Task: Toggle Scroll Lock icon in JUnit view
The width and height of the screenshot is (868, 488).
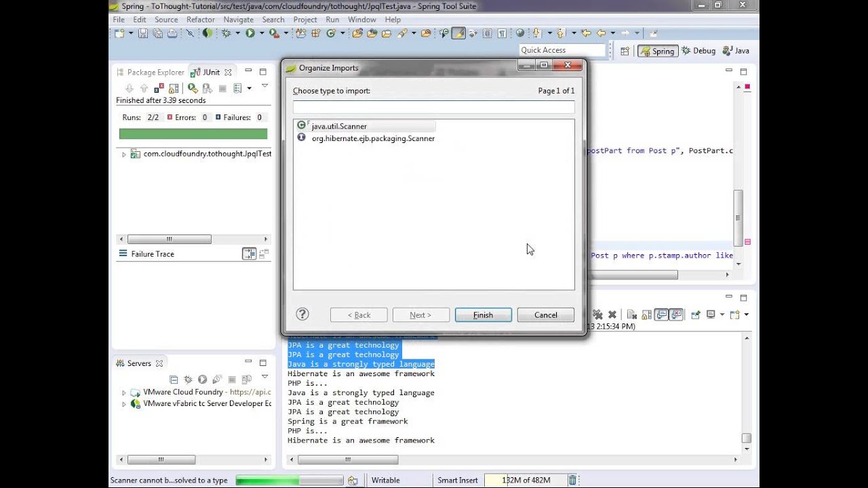Action: (x=174, y=88)
